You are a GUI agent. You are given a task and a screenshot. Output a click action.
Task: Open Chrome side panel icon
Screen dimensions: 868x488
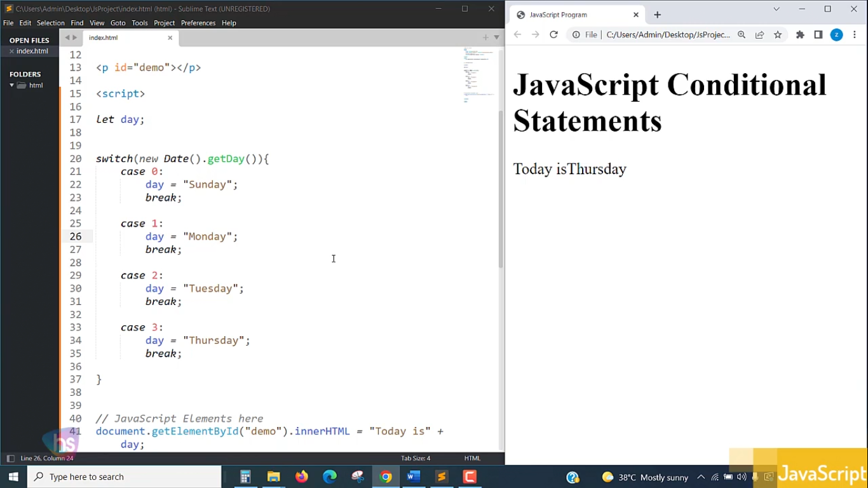(x=818, y=35)
